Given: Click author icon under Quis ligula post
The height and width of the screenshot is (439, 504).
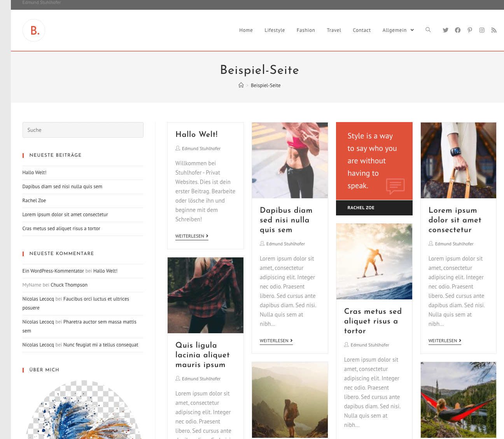Looking at the screenshot, I should coord(178,378).
